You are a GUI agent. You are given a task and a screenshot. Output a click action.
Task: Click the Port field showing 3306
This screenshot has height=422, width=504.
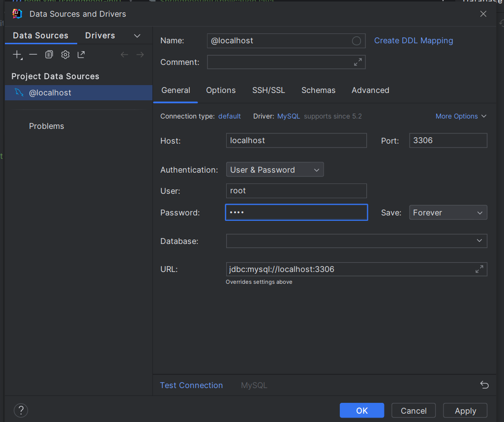tap(448, 141)
